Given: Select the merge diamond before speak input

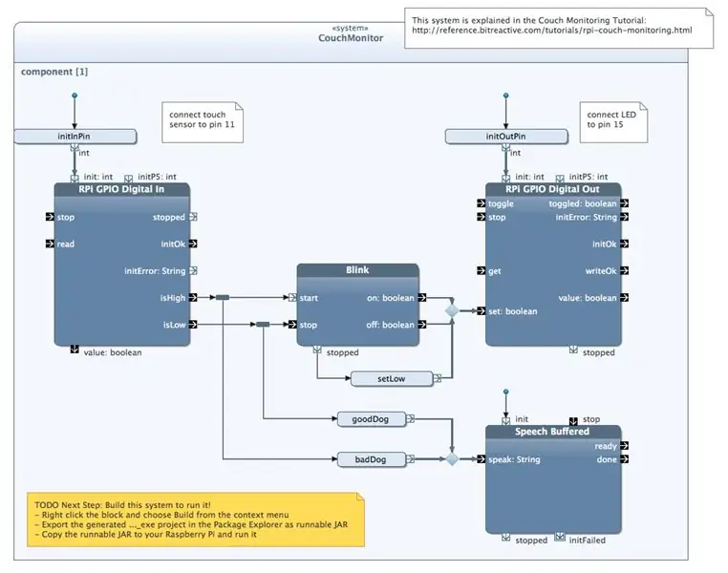Looking at the screenshot, I should pos(452,458).
